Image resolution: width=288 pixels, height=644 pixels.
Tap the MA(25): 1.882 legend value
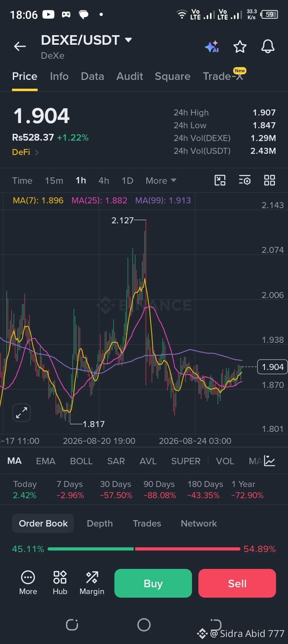coord(99,201)
